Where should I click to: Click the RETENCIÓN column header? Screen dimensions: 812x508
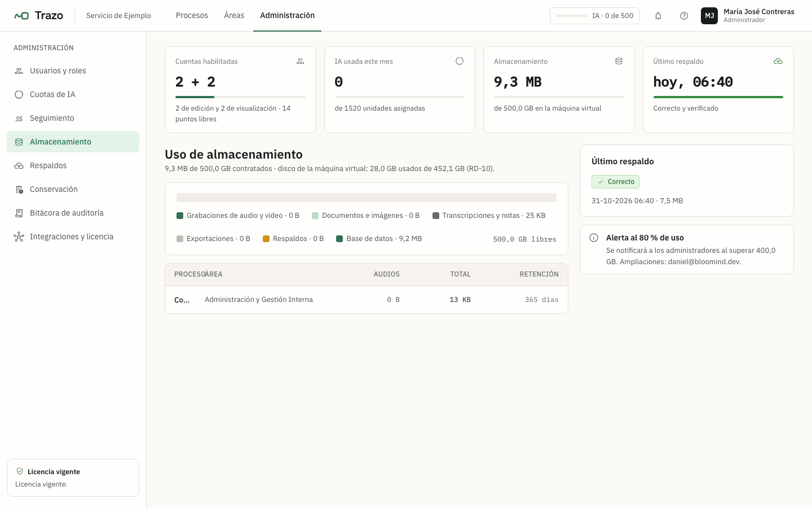539,274
